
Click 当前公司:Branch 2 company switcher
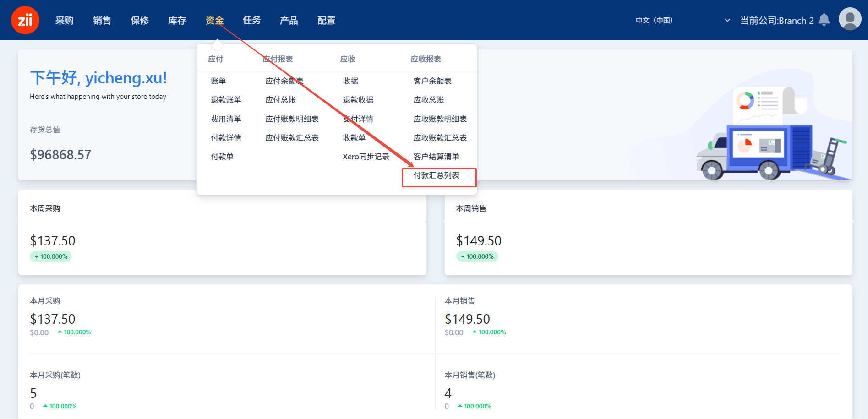(777, 21)
